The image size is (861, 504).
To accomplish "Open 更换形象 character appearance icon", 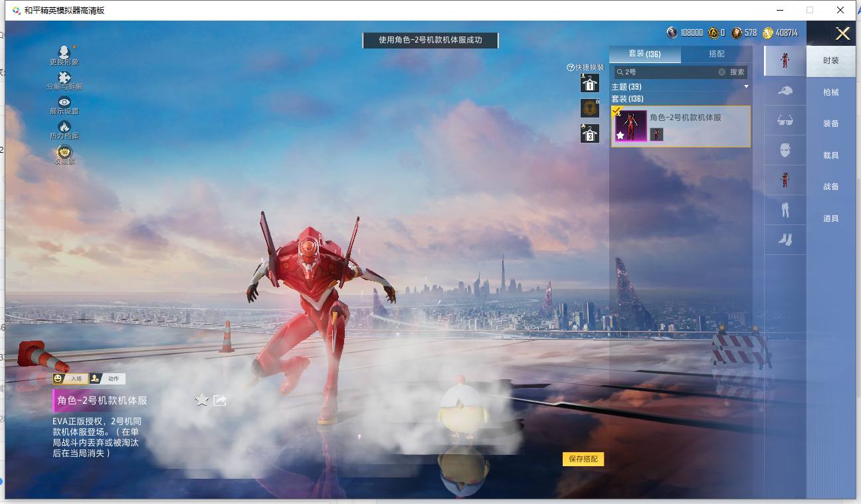I will pyautogui.click(x=64, y=53).
